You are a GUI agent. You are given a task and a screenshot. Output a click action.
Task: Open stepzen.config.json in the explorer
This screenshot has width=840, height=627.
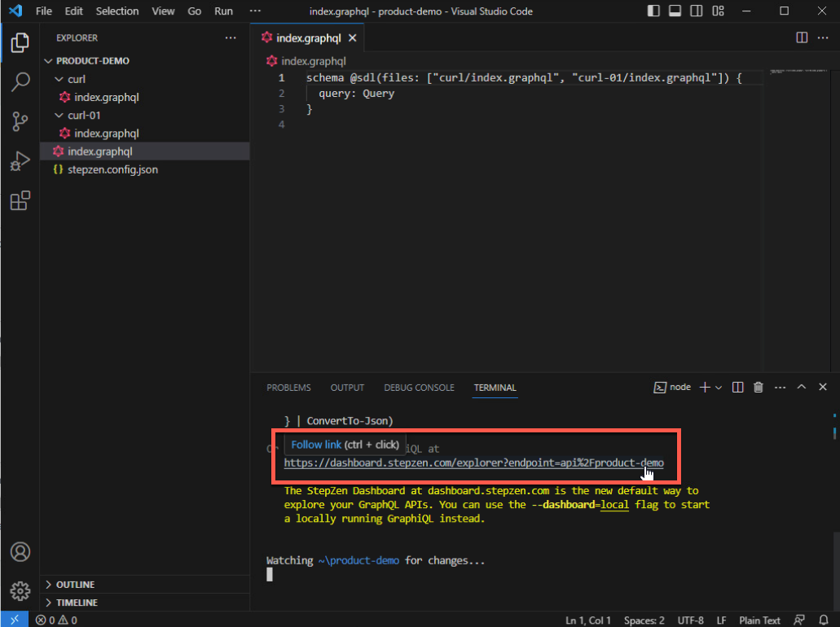pyautogui.click(x=112, y=169)
